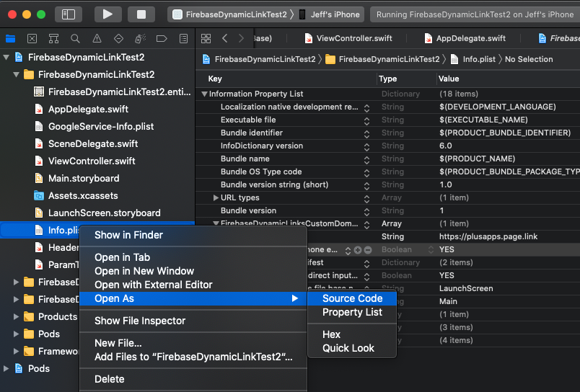Image resolution: width=580 pixels, height=392 pixels.
Task: Open key stepper for Bundle name
Action: pos(366,159)
